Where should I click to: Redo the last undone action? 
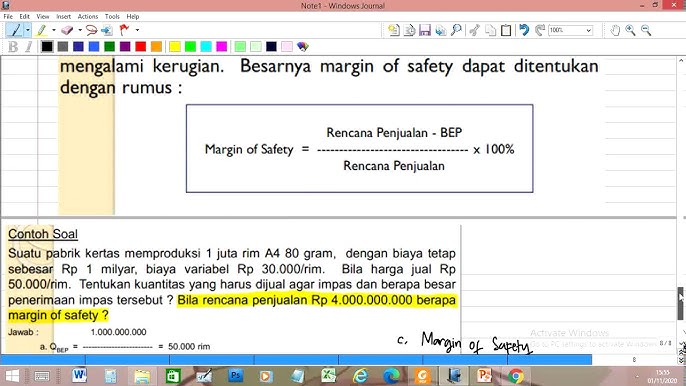[x=540, y=30]
